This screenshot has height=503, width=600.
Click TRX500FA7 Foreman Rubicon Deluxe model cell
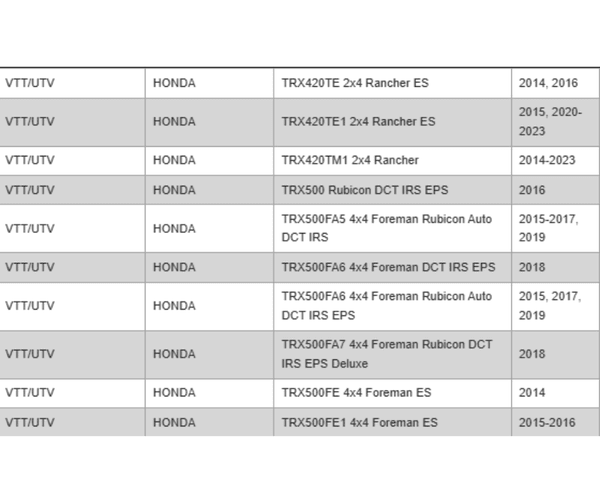[386, 354]
